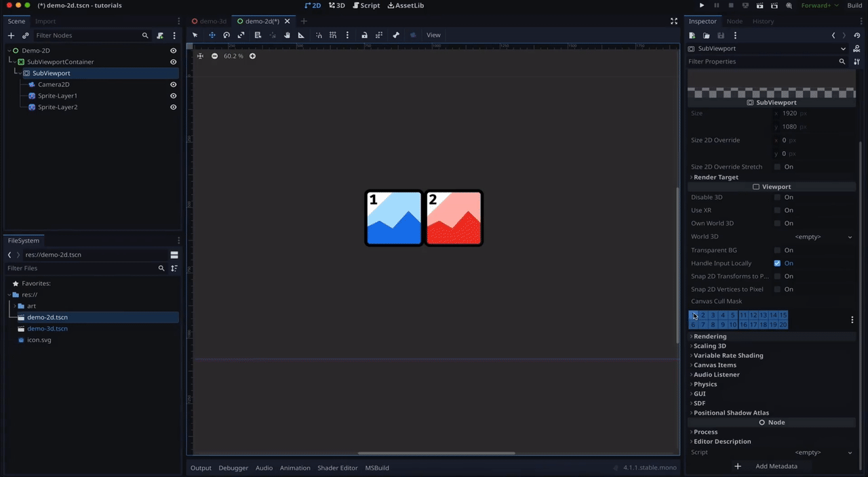
Task: Load existing resource folder icon in Inspector
Action: tap(707, 35)
